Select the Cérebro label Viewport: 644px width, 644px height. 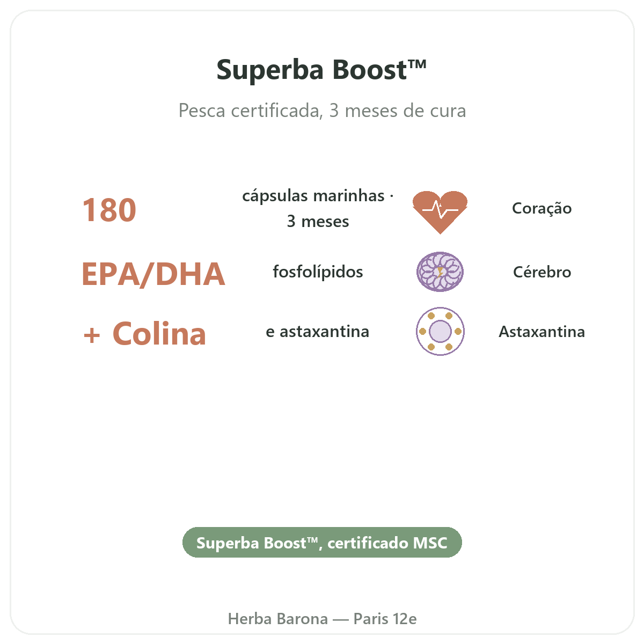tap(542, 272)
